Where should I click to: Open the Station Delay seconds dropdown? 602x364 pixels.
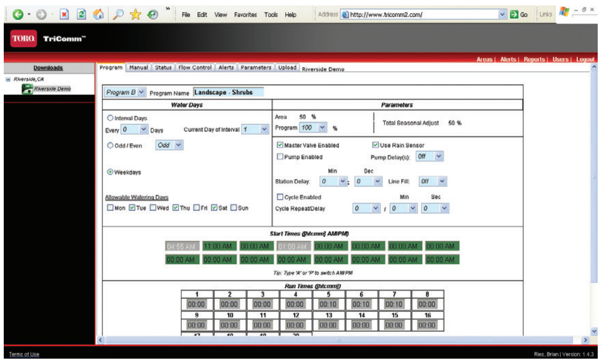pos(368,181)
